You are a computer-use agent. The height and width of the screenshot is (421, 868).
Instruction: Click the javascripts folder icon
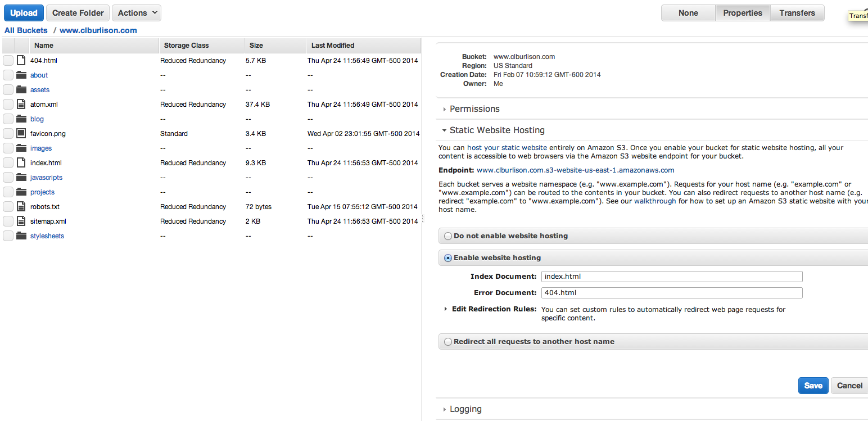coord(21,177)
